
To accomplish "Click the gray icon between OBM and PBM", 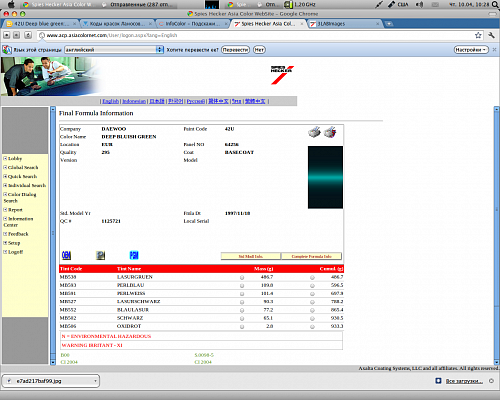I will (x=100, y=255).
